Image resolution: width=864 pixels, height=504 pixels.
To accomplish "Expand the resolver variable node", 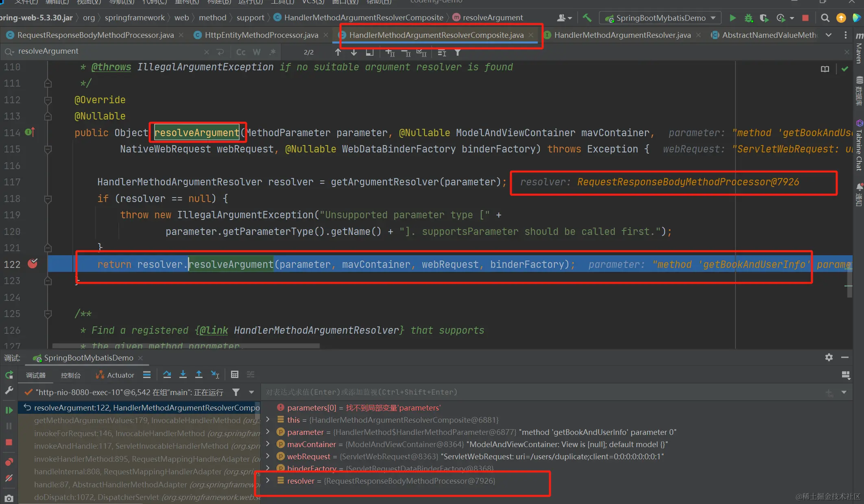I will (x=268, y=480).
